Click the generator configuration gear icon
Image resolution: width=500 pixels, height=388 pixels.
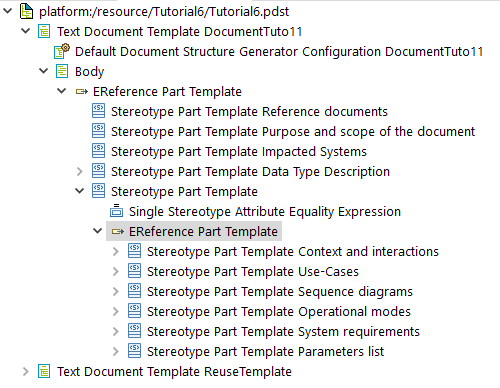click(62, 51)
